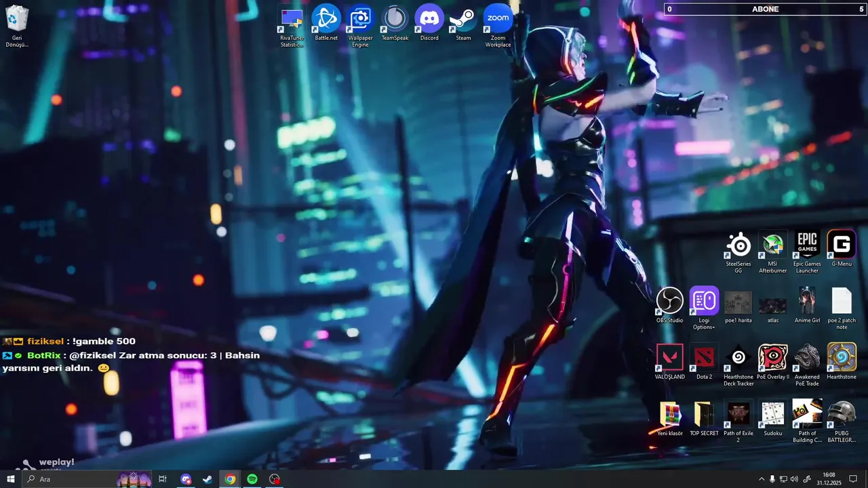Viewport: 868px width, 488px height.
Task: Select the Hearthstone desktop icon
Action: tap(842, 361)
